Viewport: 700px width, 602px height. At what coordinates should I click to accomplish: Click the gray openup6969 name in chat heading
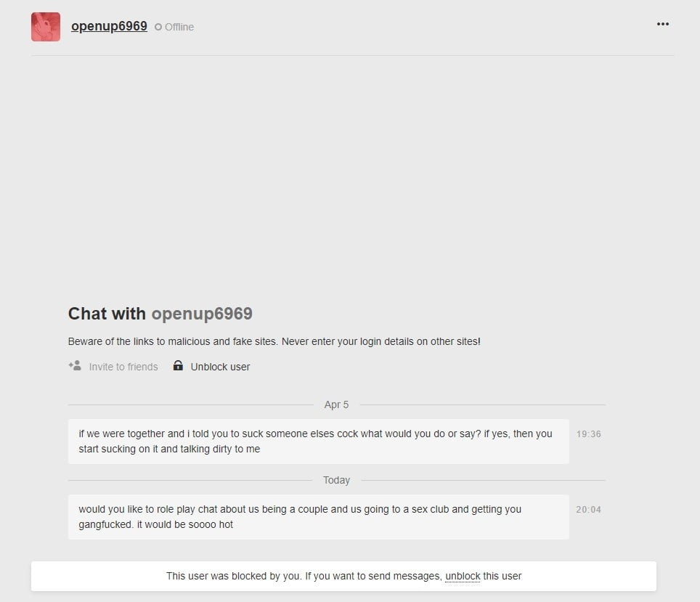(x=202, y=314)
